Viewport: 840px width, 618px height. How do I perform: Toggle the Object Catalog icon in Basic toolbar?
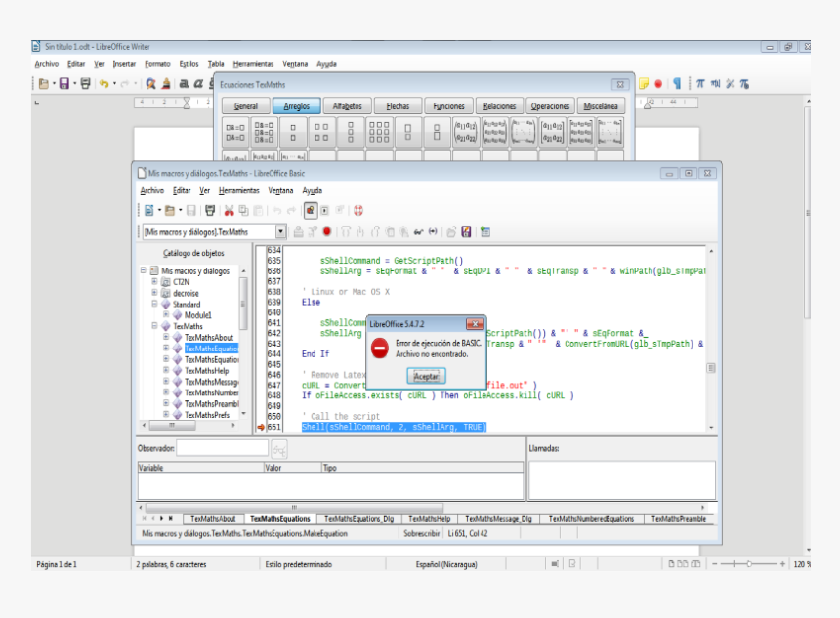(311, 211)
